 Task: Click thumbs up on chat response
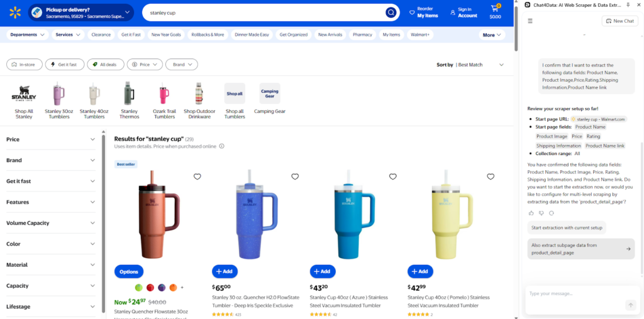click(x=531, y=214)
